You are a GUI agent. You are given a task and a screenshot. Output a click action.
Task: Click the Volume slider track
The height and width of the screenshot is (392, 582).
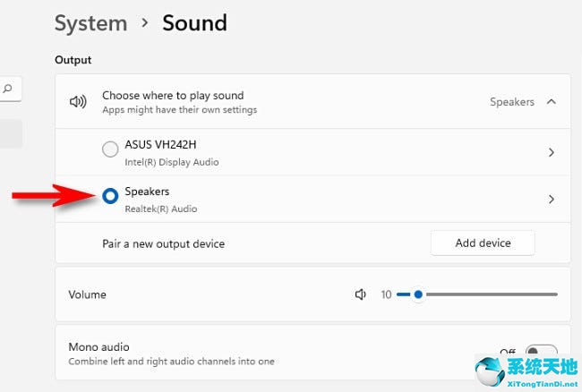pos(477,294)
